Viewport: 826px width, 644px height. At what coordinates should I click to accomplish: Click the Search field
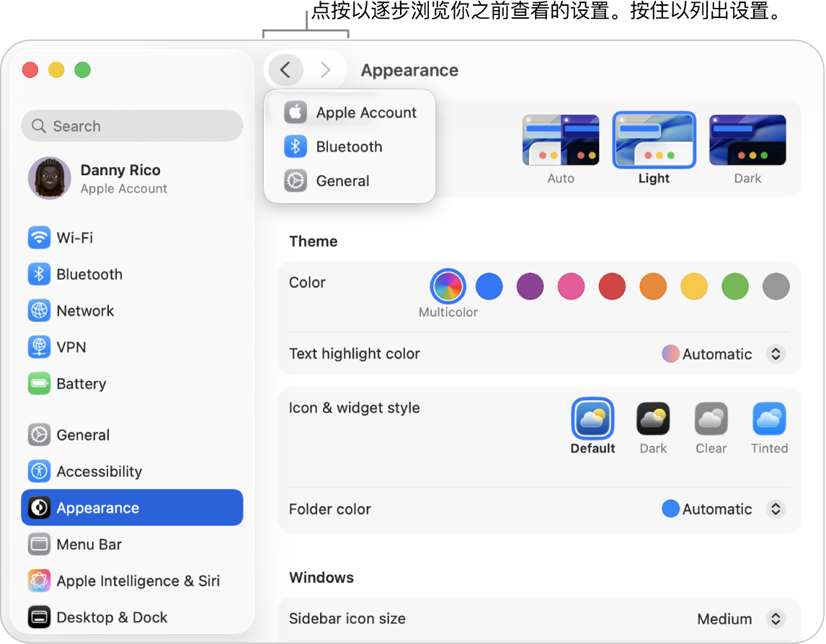tap(133, 126)
